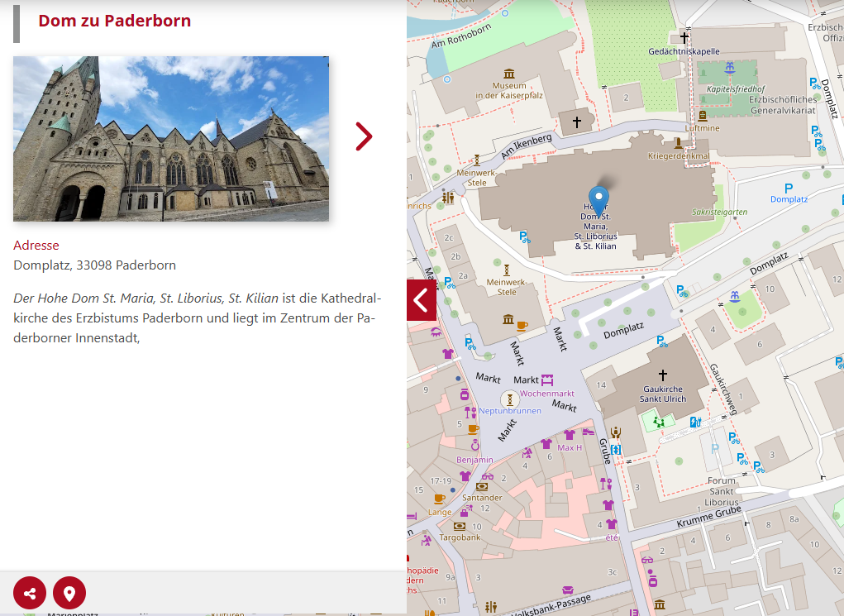This screenshot has width=844, height=616.
Task: Click the Neptunbrunnen fountain icon
Action: point(510,399)
